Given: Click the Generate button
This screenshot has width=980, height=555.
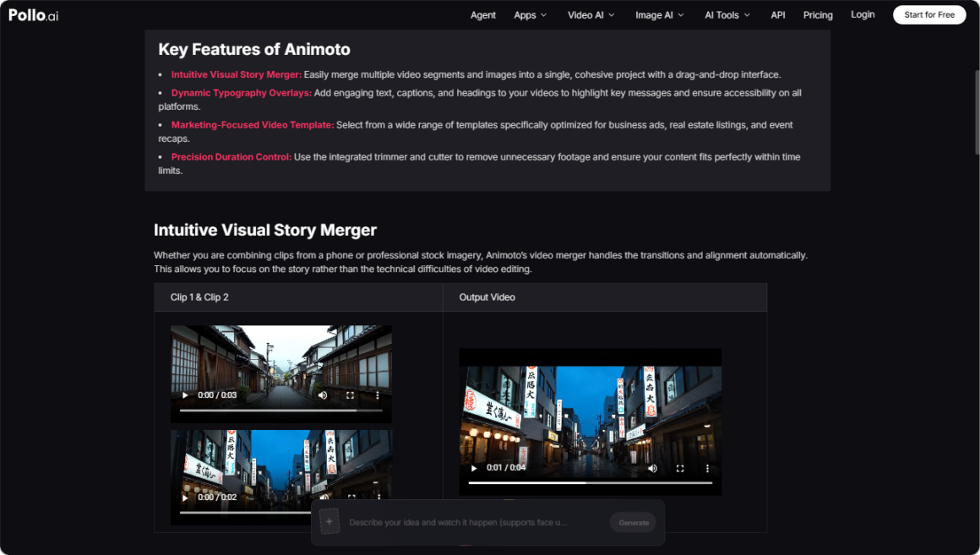Looking at the screenshot, I should pyautogui.click(x=633, y=523).
